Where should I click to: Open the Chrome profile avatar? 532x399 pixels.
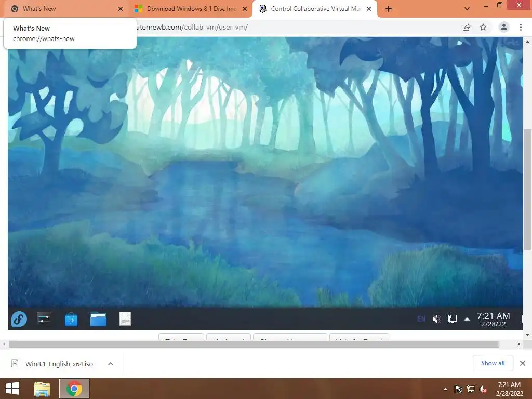(x=504, y=27)
